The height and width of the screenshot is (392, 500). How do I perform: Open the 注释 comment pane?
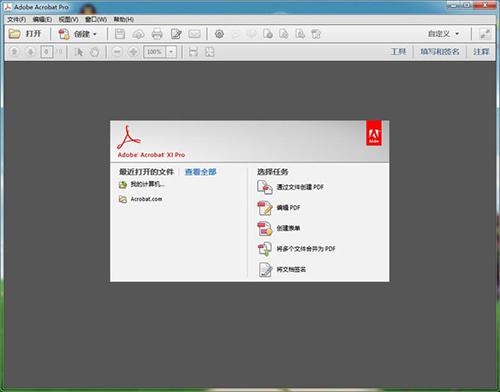point(481,52)
